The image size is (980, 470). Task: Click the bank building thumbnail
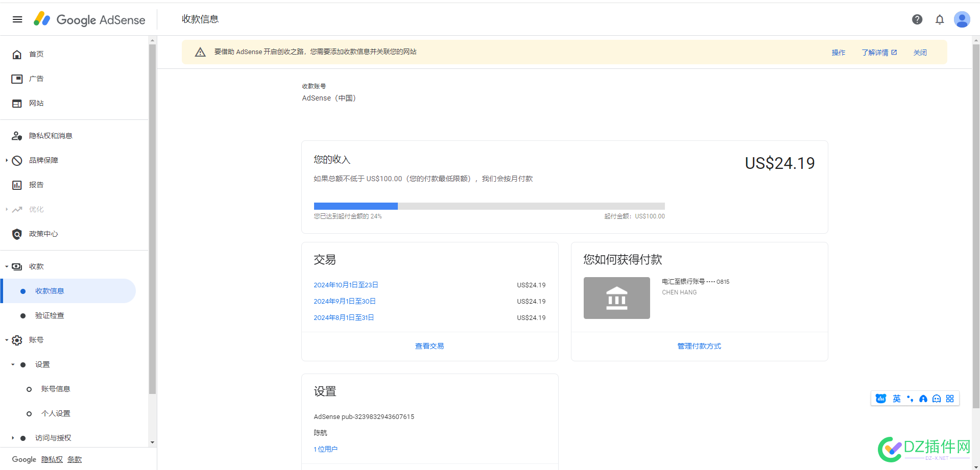[x=616, y=298]
